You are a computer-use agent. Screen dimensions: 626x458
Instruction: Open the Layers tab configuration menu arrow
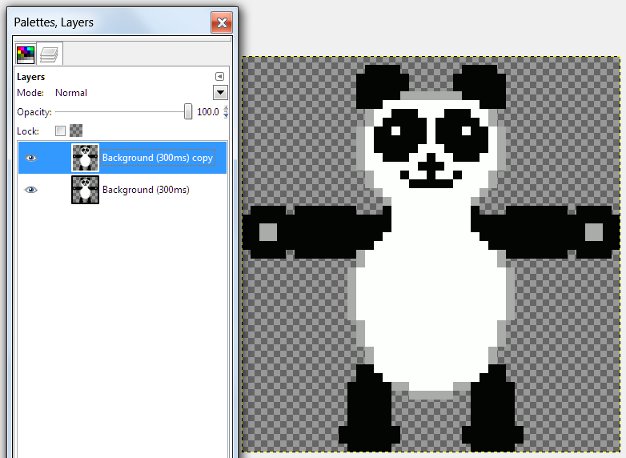220,76
